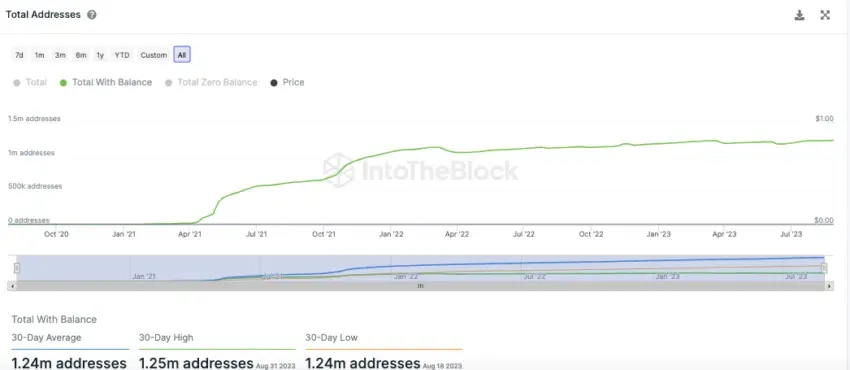Click the download chart icon

(x=799, y=15)
